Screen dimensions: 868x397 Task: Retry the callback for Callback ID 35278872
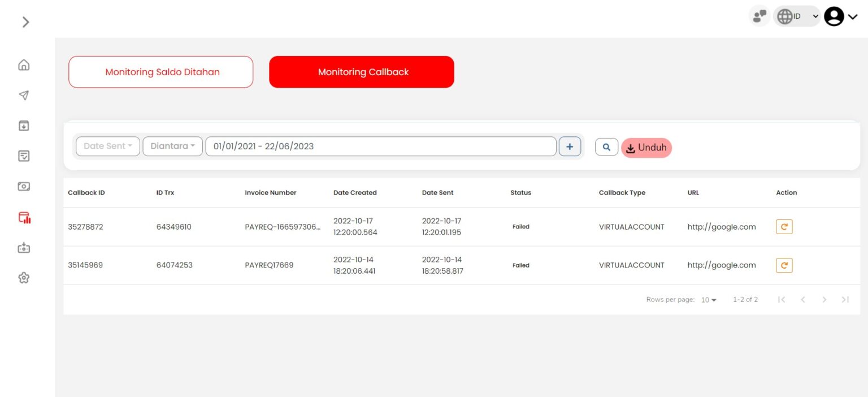[784, 226]
